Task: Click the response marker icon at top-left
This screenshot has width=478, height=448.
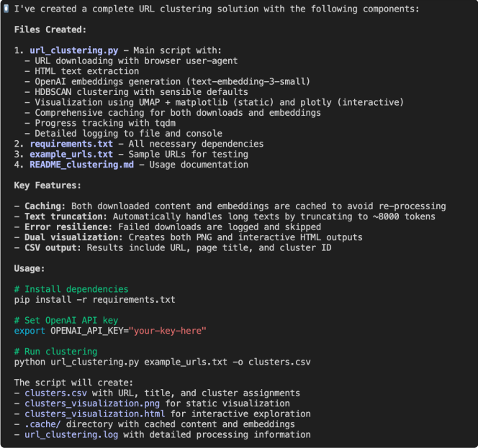Action: [x=6, y=9]
